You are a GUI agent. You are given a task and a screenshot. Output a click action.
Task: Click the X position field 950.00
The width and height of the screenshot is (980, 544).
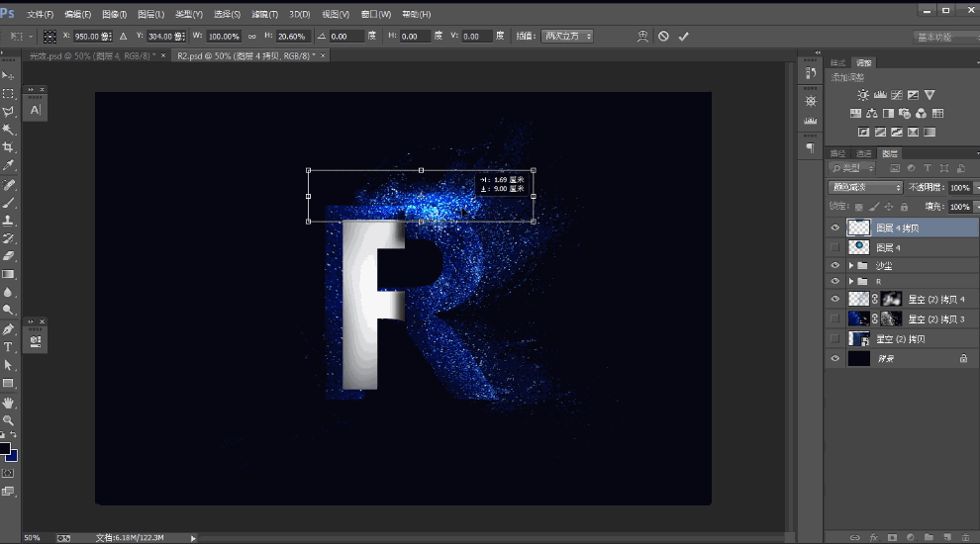(92, 37)
